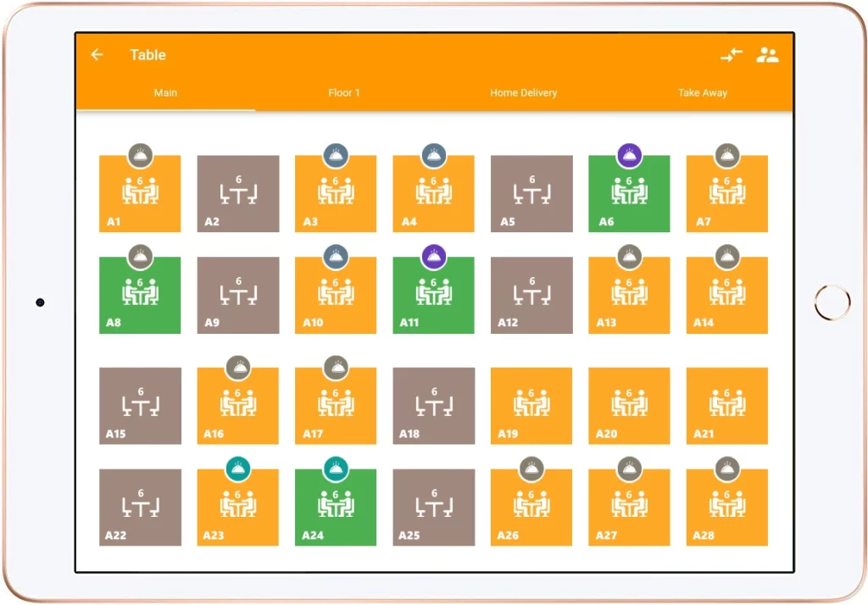
Task: Tap gray serving dish badge on A1
Action: [x=140, y=156]
